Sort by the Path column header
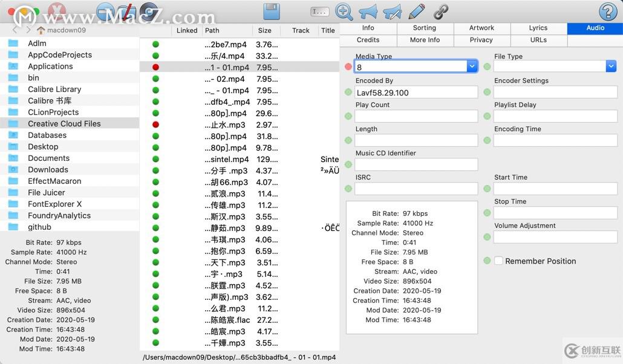 tap(227, 31)
